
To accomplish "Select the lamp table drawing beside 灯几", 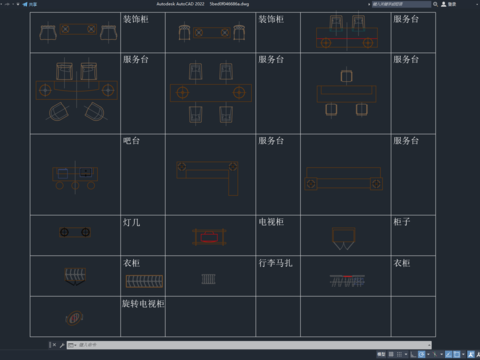I will [x=75, y=232].
